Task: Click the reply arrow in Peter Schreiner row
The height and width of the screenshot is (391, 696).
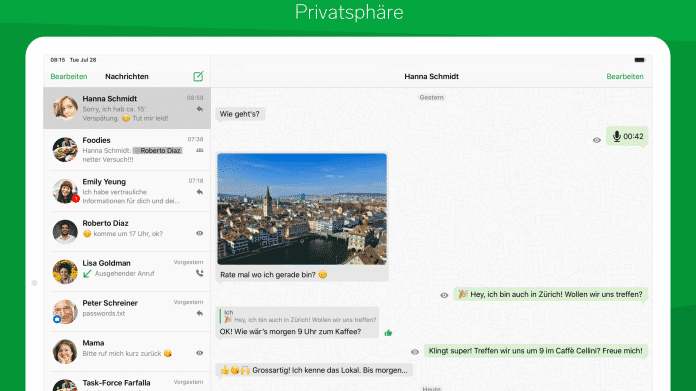Action: click(200, 313)
